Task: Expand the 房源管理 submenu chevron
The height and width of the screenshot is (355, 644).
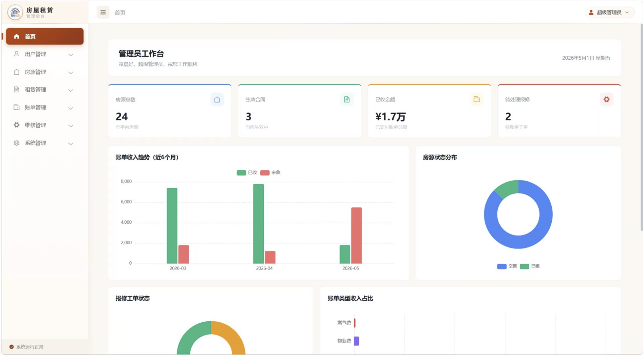Action: click(x=71, y=72)
